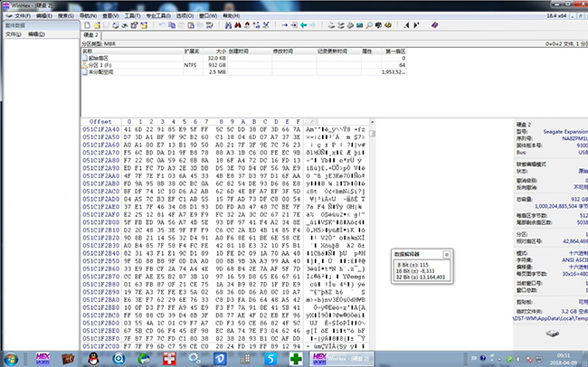Click the QQ penguin taskbar icon
588x367 pixels.
pyautogui.click(x=93, y=359)
